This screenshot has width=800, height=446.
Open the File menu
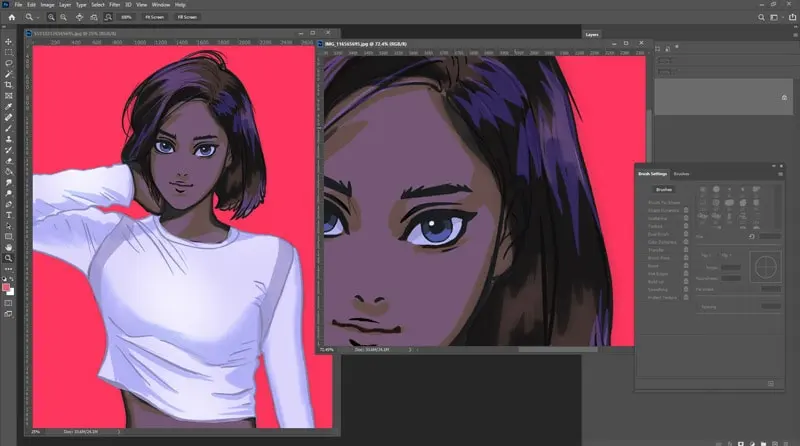coord(18,5)
